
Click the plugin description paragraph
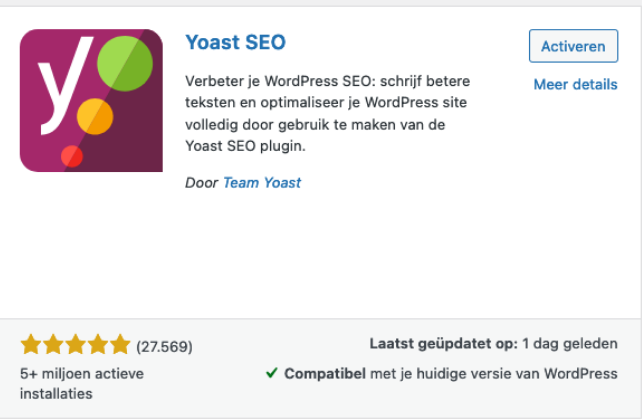click(328, 113)
